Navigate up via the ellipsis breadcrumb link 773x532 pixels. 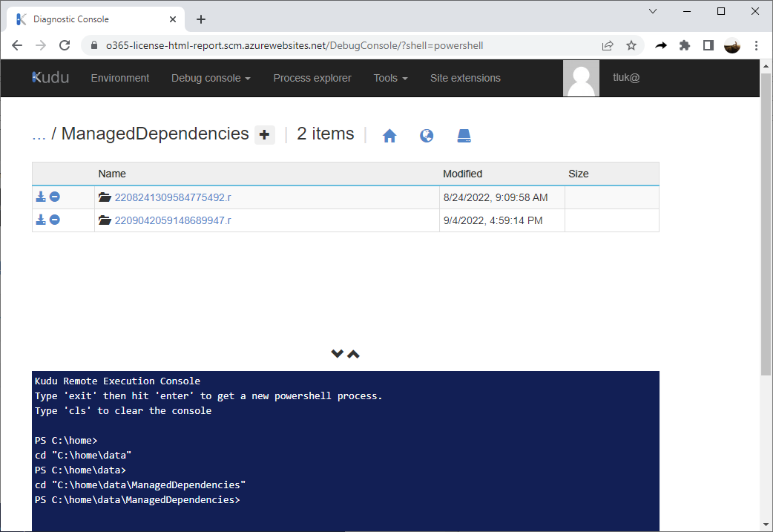click(39, 134)
